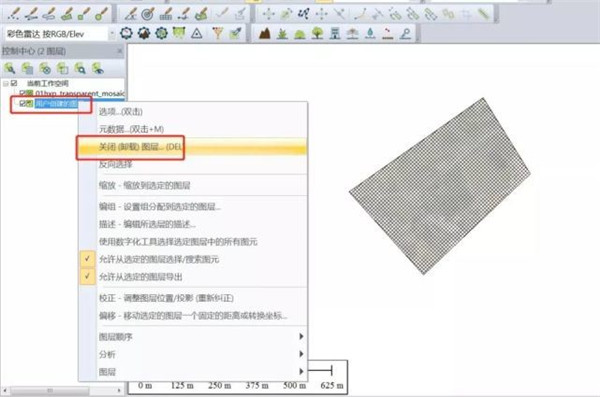Select the Create Point Feature pencil tool
The height and width of the screenshot is (397, 600).
14,14
